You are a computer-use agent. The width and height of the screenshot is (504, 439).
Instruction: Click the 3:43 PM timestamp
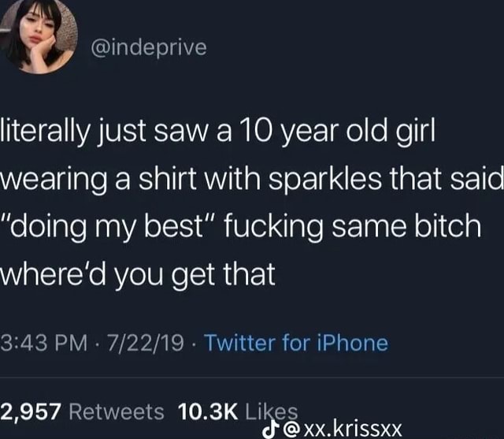[44, 343]
